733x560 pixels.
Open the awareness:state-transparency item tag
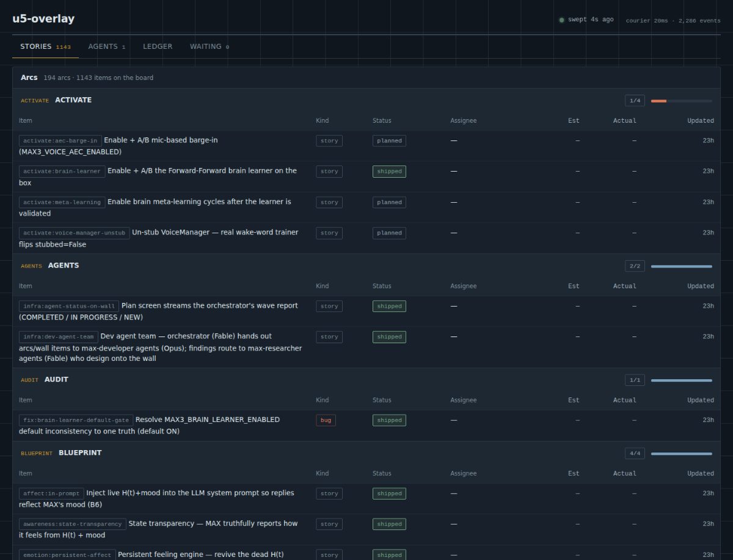coord(73,524)
